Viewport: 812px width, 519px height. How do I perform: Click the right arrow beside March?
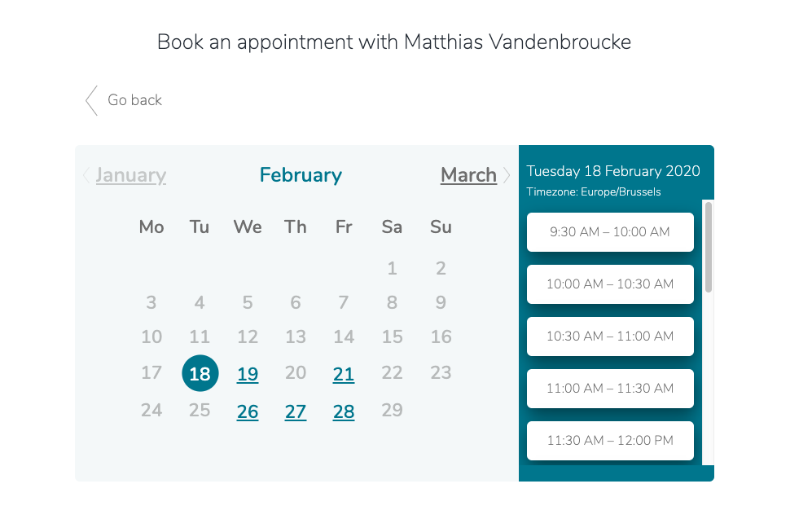pyautogui.click(x=507, y=175)
